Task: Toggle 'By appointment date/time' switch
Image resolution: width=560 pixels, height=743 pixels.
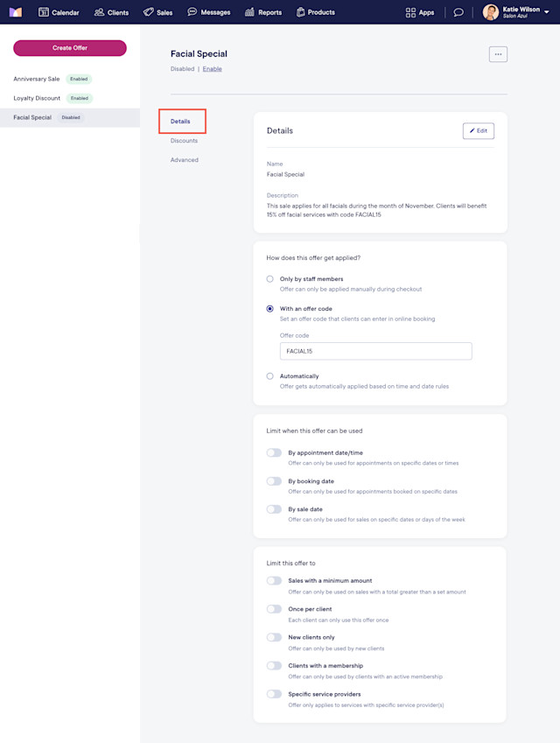Action: tap(274, 453)
